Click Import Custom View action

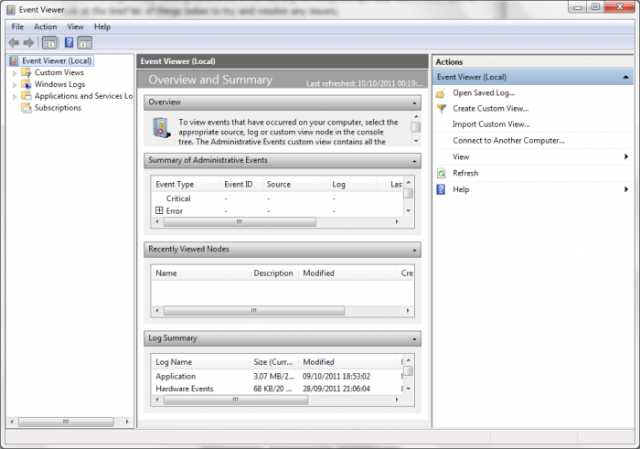pyautogui.click(x=491, y=124)
